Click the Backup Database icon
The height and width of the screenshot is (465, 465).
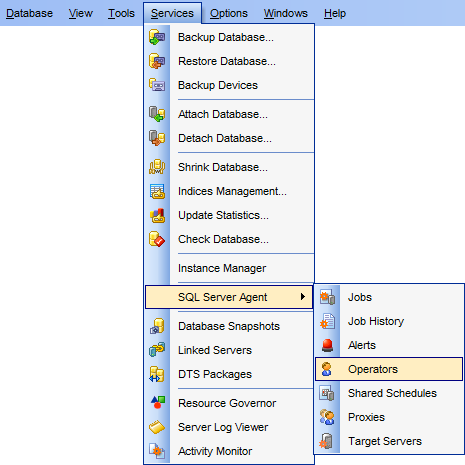pyautogui.click(x=157, y=37)
